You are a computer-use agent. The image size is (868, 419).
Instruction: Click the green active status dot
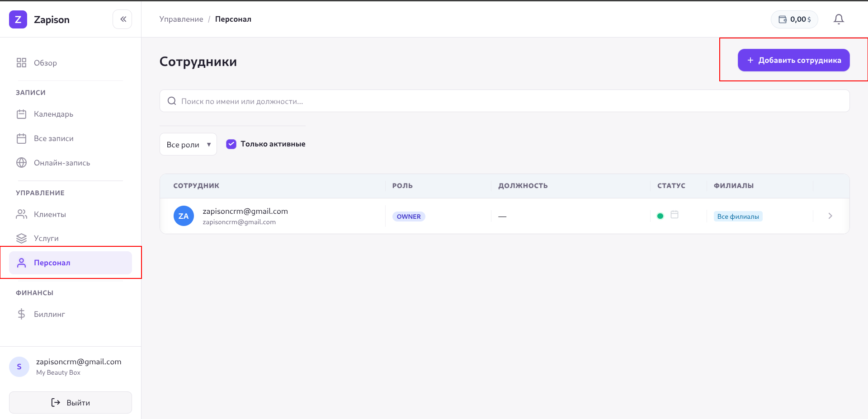660,216
